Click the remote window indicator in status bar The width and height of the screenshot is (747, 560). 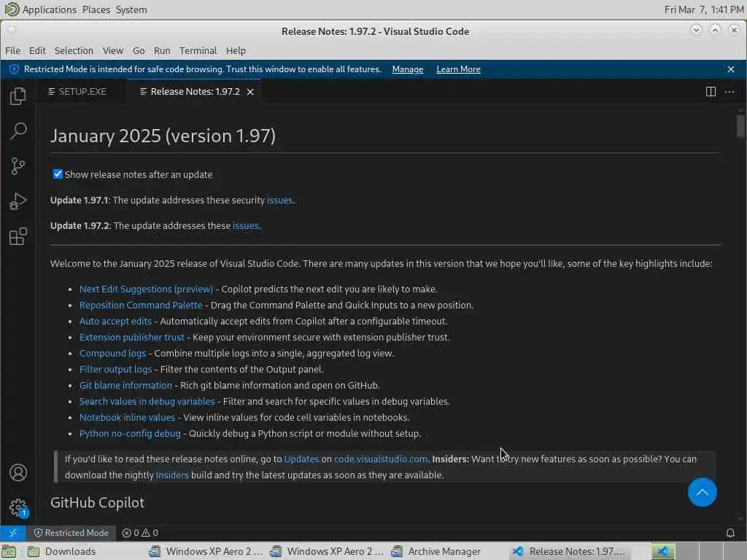tap(13, 532)
